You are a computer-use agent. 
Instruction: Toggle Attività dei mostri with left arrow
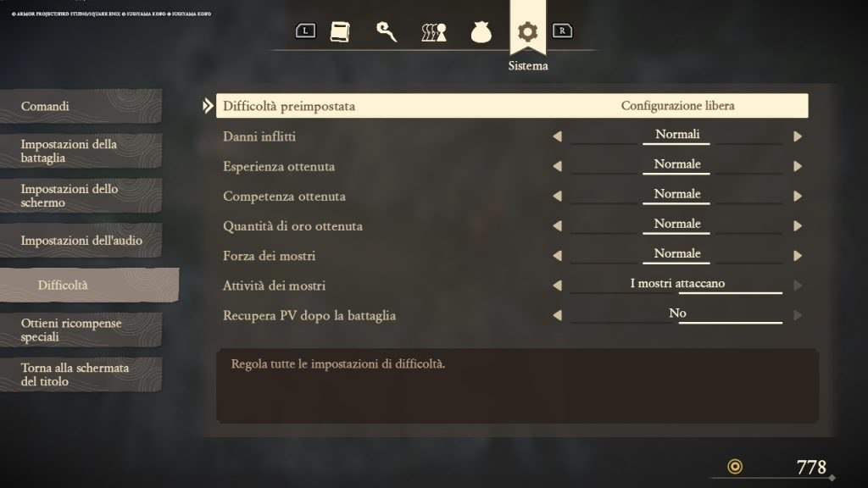coord(558,286)
